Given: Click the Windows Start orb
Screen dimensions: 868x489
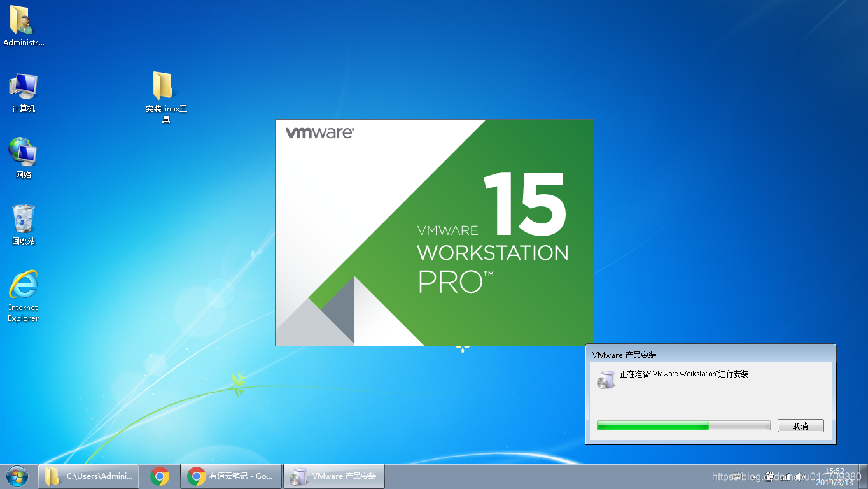Looking at the screenshot, I should (17, 476).
